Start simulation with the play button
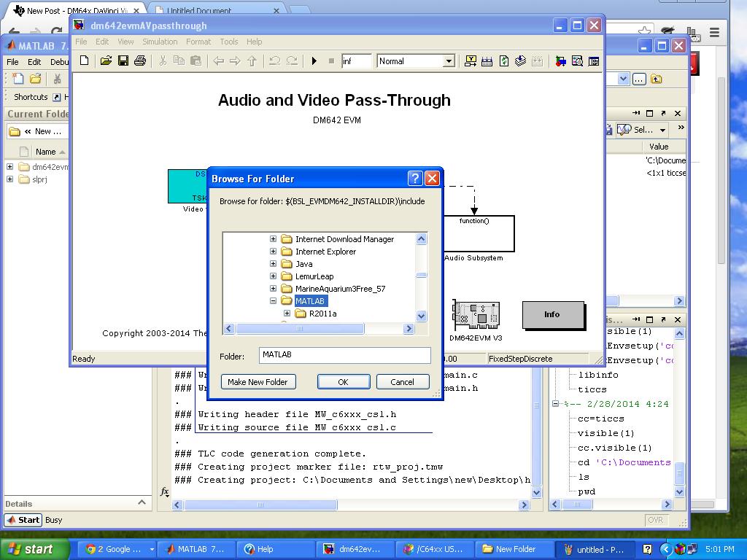The image size is (747, 560). pyautogui.click(x=314, y=61)
